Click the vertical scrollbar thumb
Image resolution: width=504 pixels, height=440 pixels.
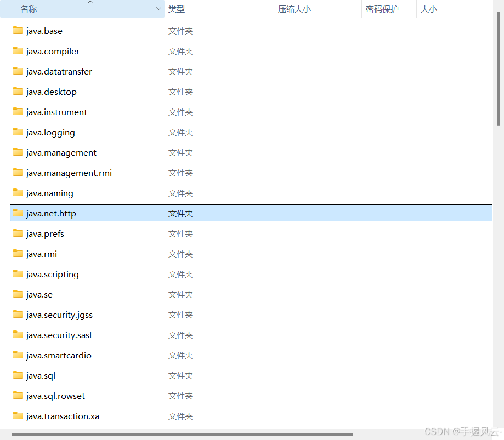click(x=499, y=68)
